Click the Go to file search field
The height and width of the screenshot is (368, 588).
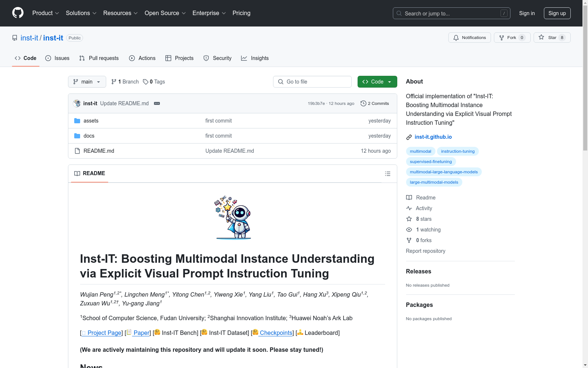point(312,82)
